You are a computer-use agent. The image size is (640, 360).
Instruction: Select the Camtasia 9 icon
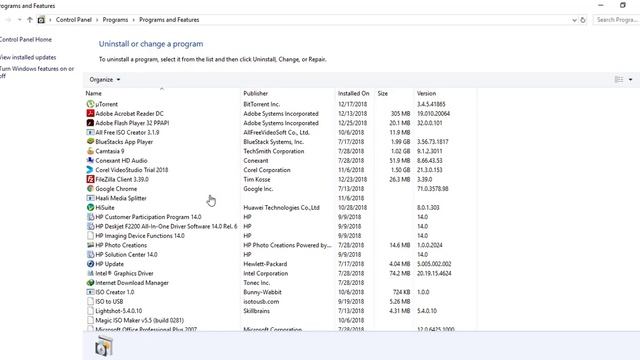(90, 151)
